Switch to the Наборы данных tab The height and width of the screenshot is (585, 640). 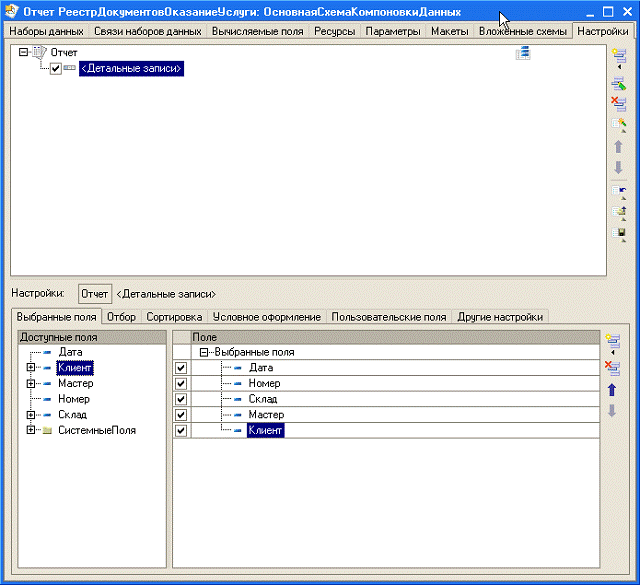[47, 32]
